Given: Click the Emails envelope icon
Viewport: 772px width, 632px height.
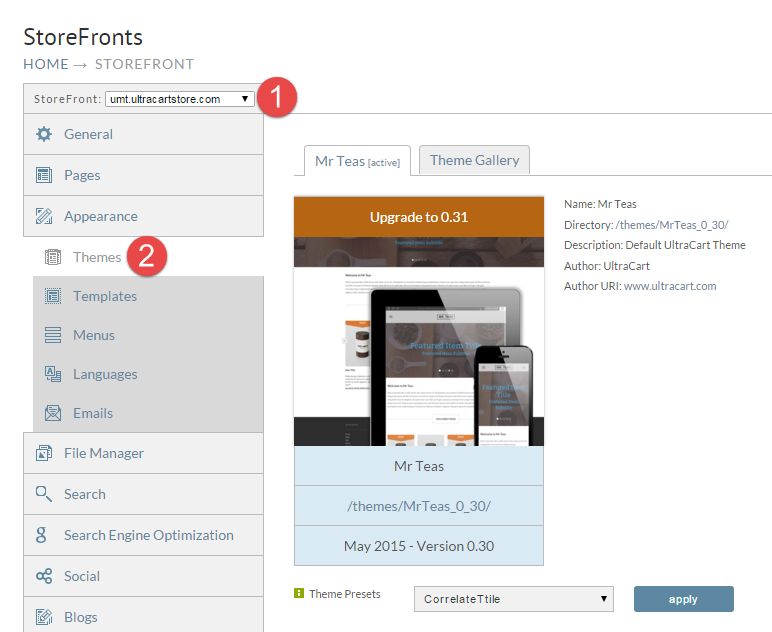Looking at the screenshot, I should (53, 413).
